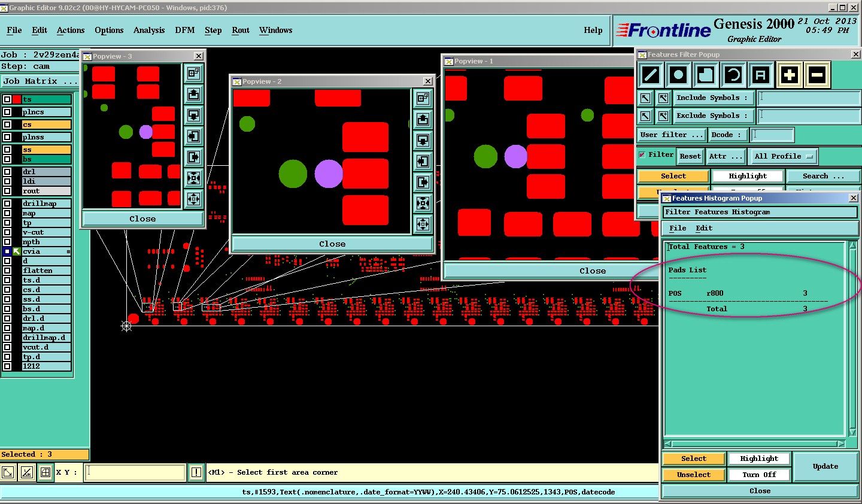The height and width of the screenshot is (504, 862).
Task: Select the arc feature filter icon
Action: 733,75
